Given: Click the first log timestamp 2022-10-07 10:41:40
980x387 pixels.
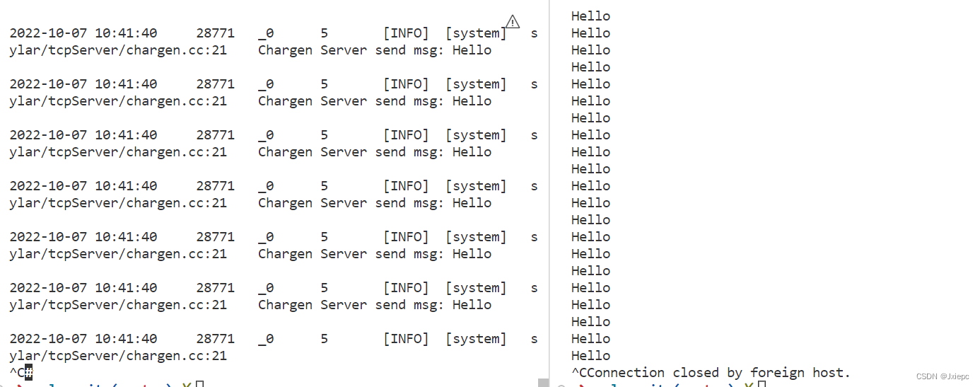Looking at the screenshot, I should [x=83, y=33].
